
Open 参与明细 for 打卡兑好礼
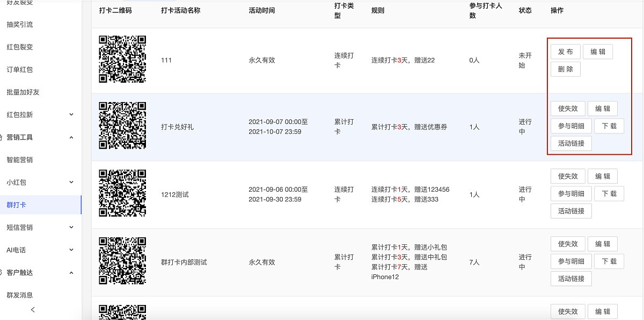(x=571, y=126)
